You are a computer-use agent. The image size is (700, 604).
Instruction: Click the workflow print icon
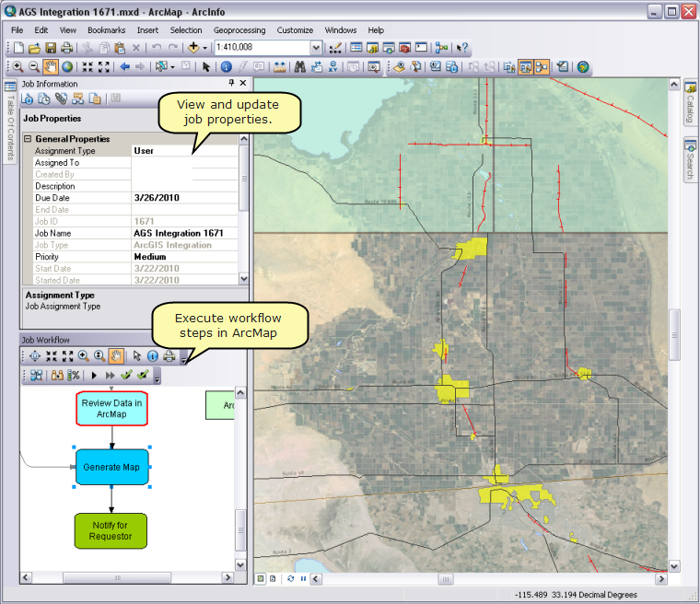tap(169, 355)
